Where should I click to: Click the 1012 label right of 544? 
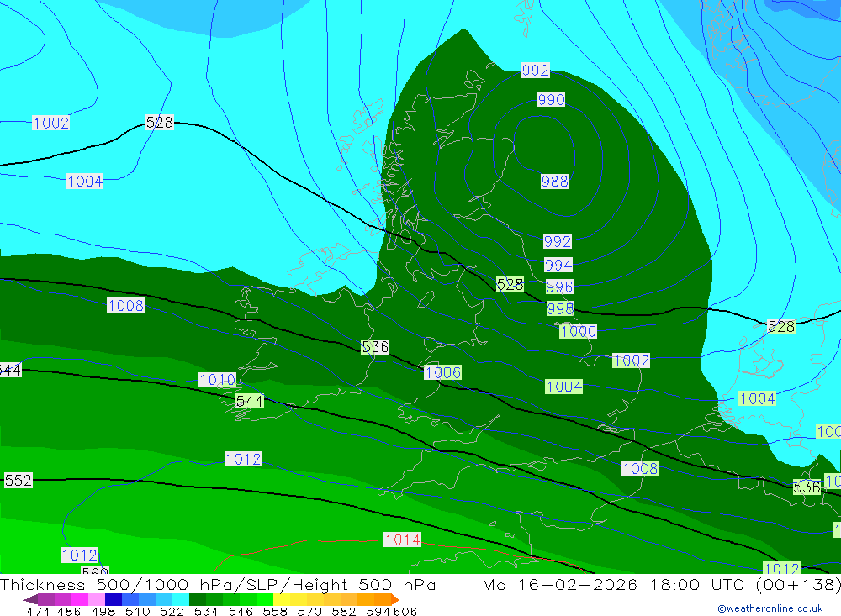[x=243, y=460]
